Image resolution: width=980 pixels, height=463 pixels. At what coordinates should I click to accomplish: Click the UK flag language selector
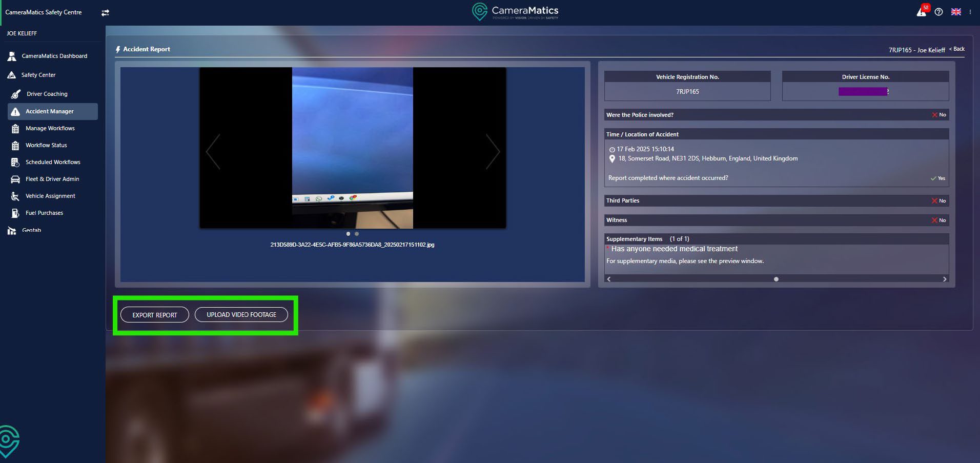956,12
